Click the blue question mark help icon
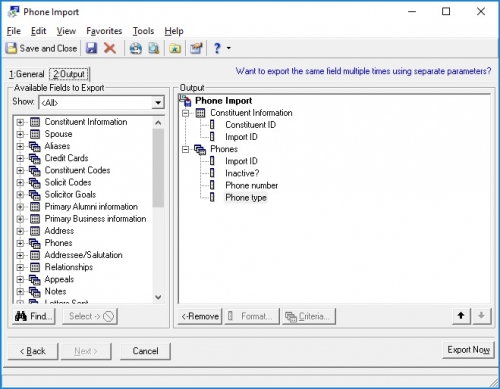Viewport: 500px width, 389px height. tap(217, 49)
